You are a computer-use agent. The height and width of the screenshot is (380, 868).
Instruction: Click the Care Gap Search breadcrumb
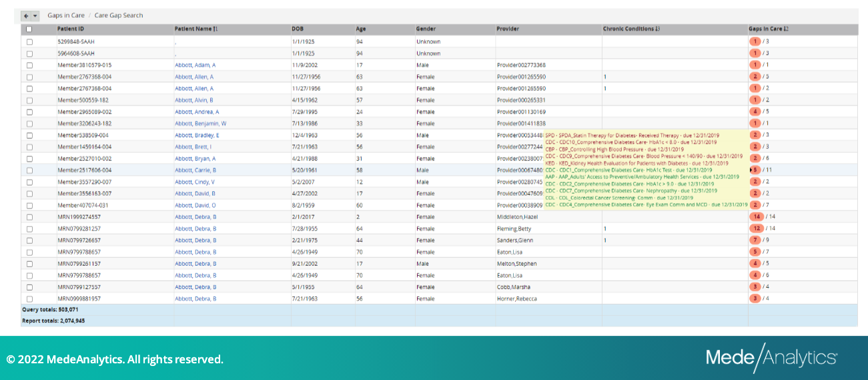coord(119,15)
